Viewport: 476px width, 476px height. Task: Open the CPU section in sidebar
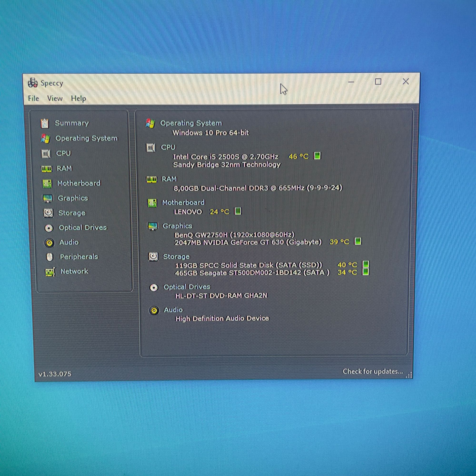64,153
